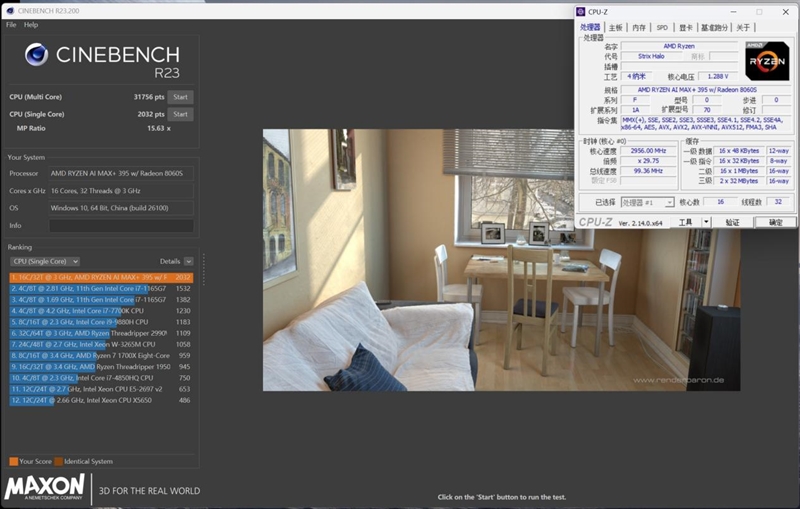Switch to the 内存 tab in CPU-Z
Screen dimensions: 800x509
pyautogui.click(x=639, y=27)
